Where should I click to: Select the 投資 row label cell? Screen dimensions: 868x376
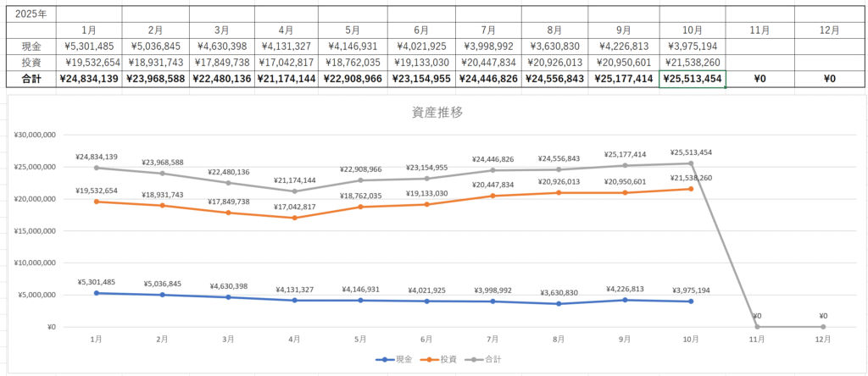click(x=31, y=62)
